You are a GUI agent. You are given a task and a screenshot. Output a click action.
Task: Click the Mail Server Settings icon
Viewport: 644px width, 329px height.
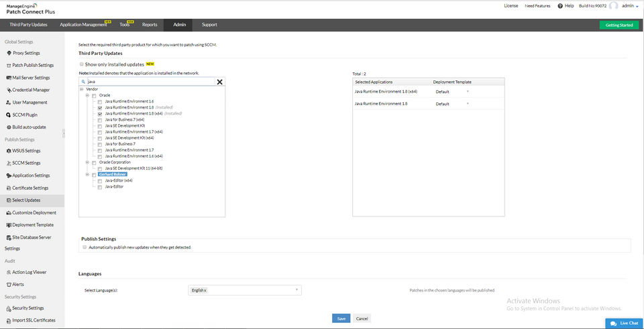tap(9, 78)
